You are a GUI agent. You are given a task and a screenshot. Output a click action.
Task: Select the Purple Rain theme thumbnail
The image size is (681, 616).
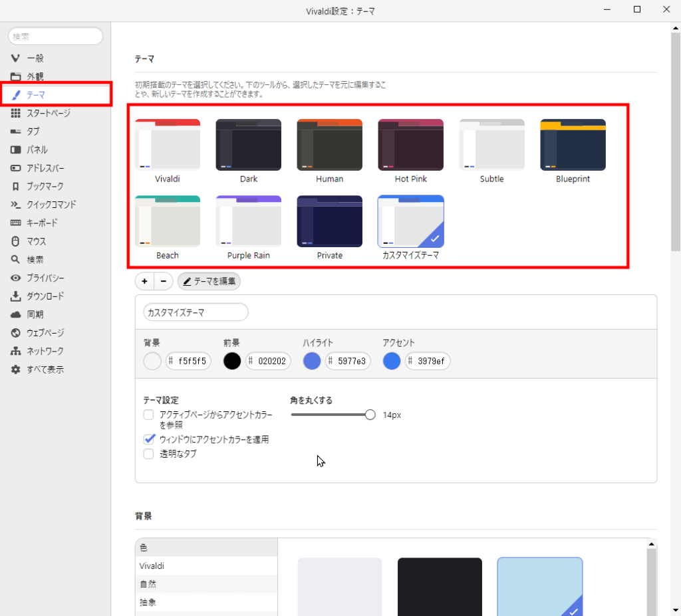pos(249,221)
